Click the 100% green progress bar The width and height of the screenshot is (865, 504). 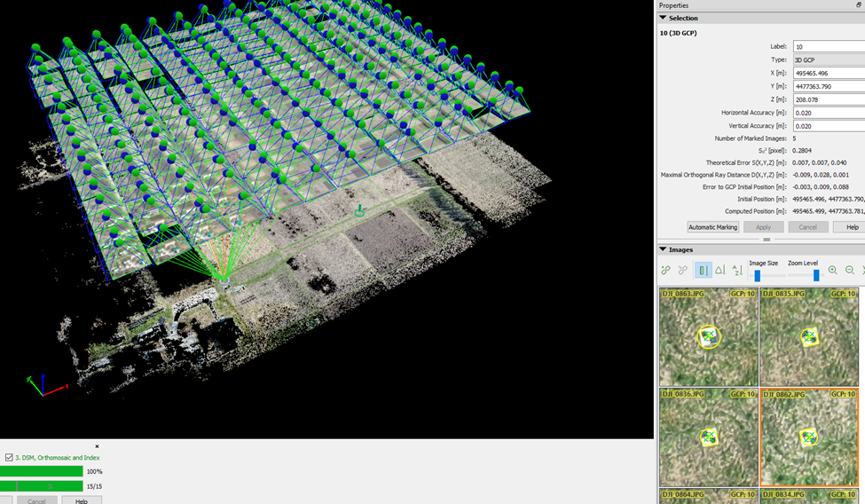pyautogui.click(x=42, y=471)
